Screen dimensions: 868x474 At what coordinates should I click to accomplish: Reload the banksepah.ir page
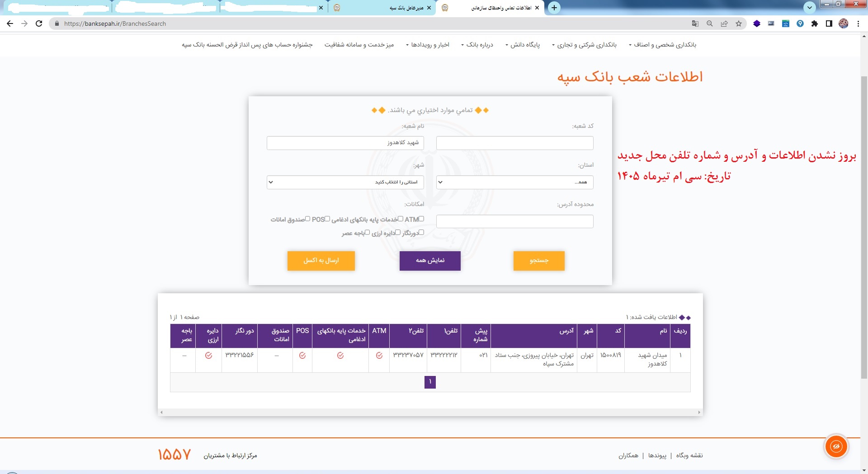(39, 23)
